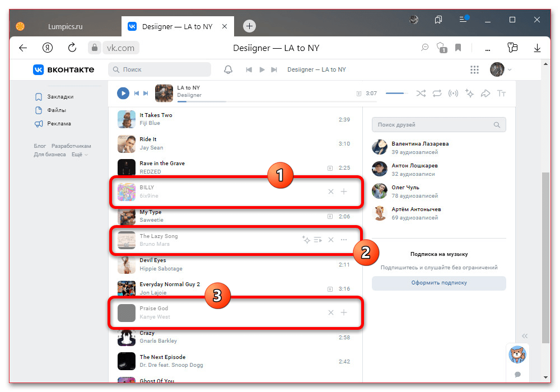Play Ride It by Jay Sean
The width and height of the screenshot is (560, 392).
click(235, 143)
